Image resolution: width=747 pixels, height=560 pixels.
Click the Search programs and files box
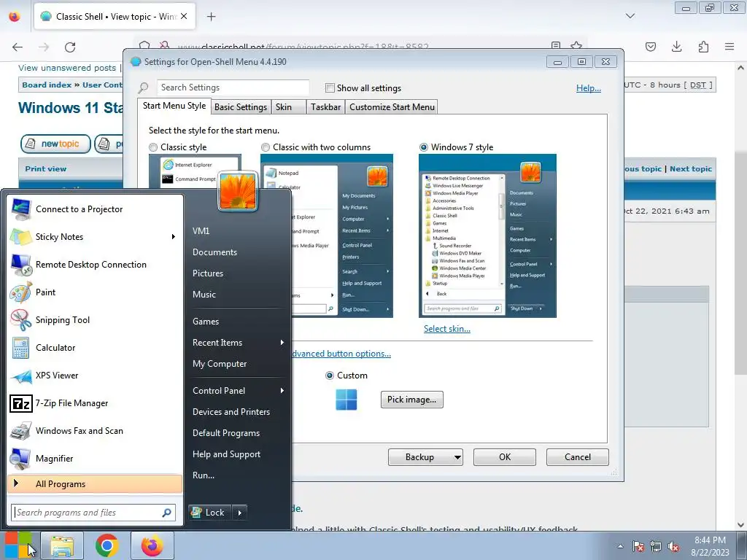[x=93, y=513]
